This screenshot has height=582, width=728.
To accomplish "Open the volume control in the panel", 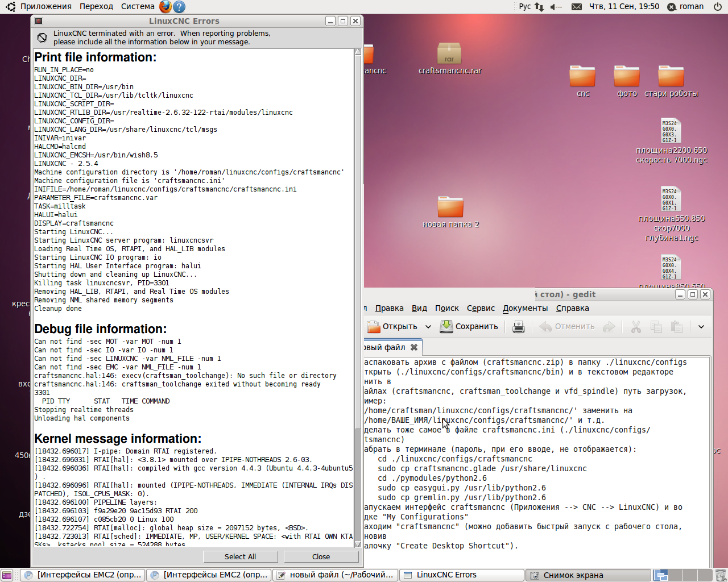I will [x=556, y=7].
